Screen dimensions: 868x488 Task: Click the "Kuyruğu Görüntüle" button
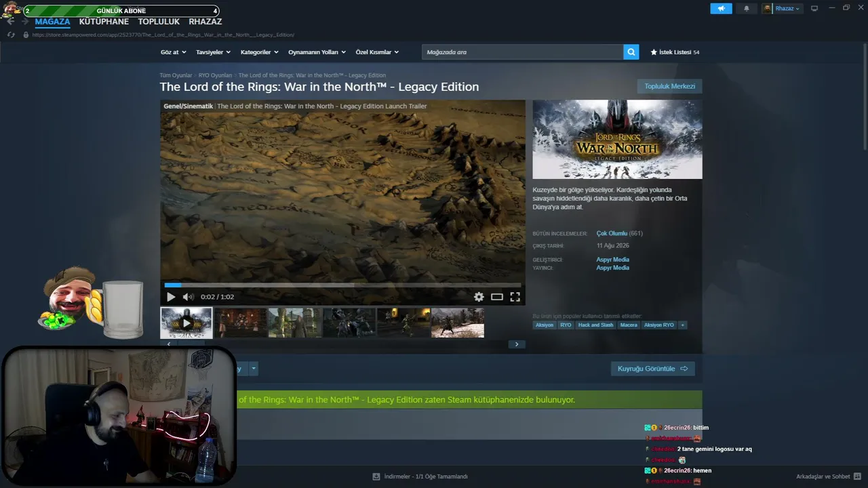click(x=653, y=369)
